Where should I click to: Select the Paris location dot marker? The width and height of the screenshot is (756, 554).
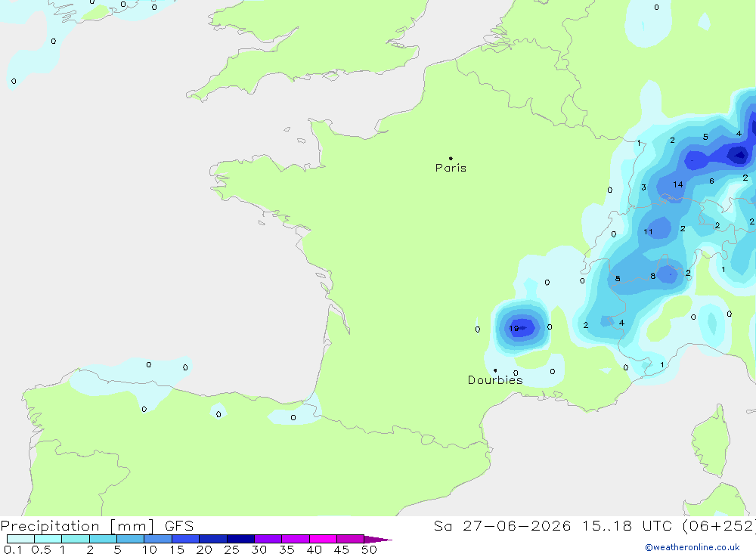pos(451,158)
